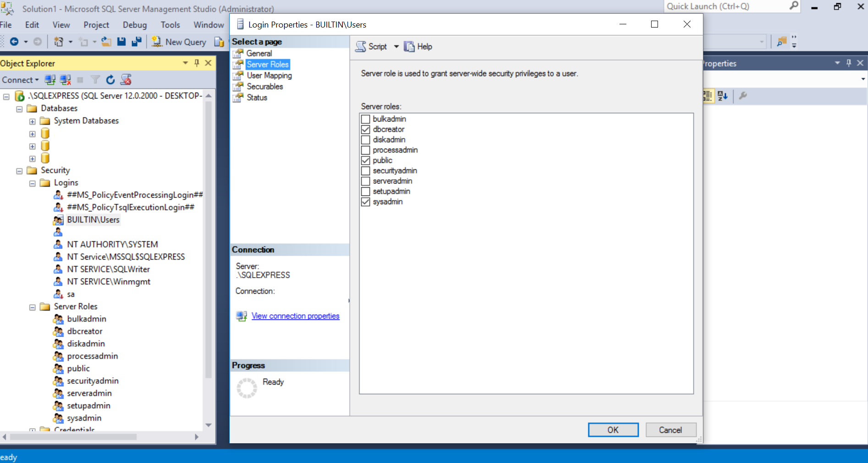Click the Disconnect server icon
The height and width of the screenshot is (463, 868).
pyautogui.click(x=66, y=79)
